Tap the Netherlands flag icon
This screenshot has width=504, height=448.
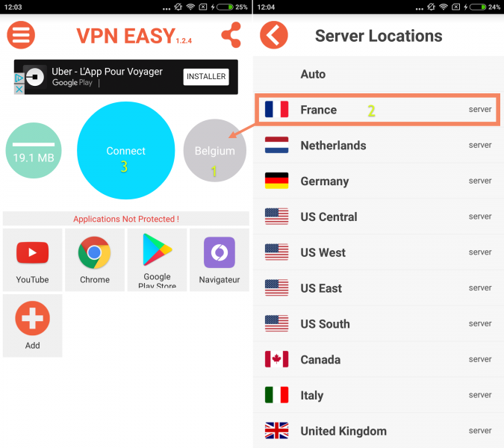coord(276,145)
